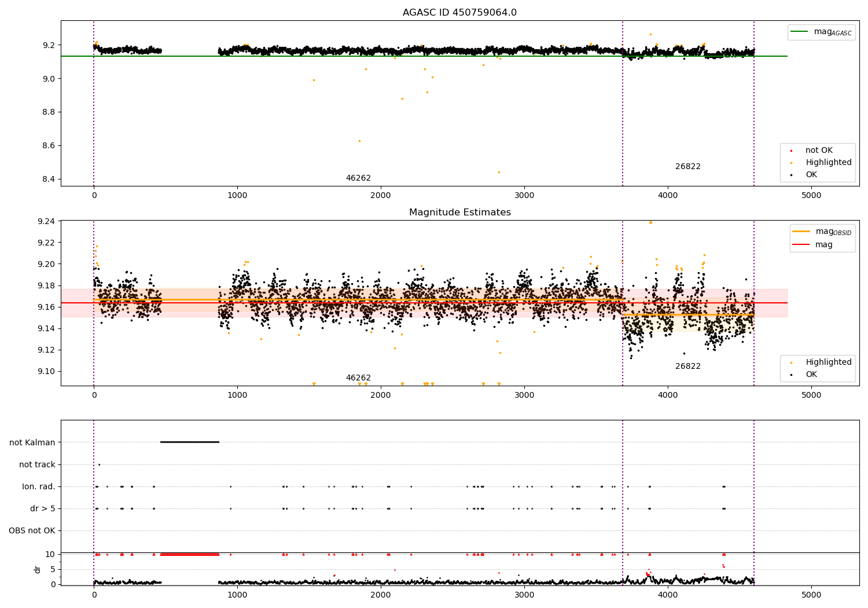868x608 pixels.
Task: Click y-axis tick 9.22 in middle plot
Action: (46, 243)
